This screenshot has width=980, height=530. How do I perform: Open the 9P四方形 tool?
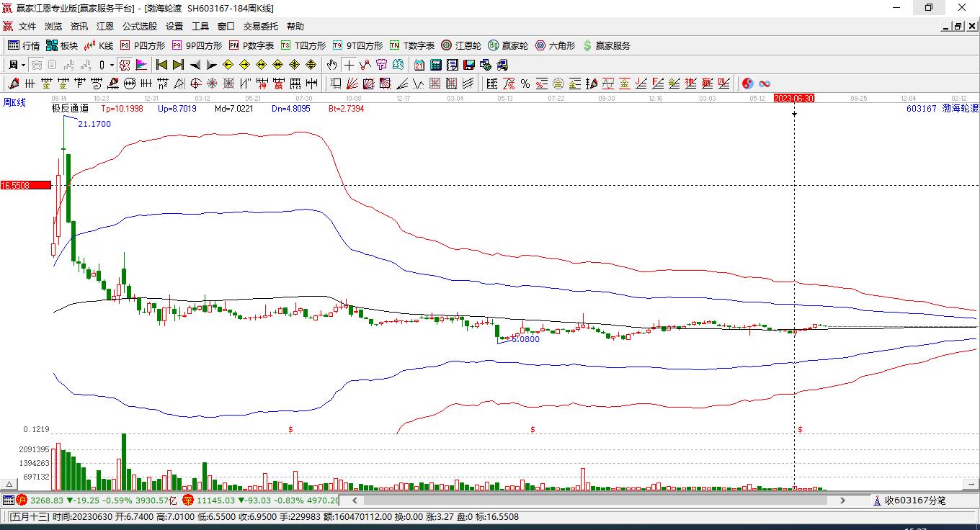point(197,45)
